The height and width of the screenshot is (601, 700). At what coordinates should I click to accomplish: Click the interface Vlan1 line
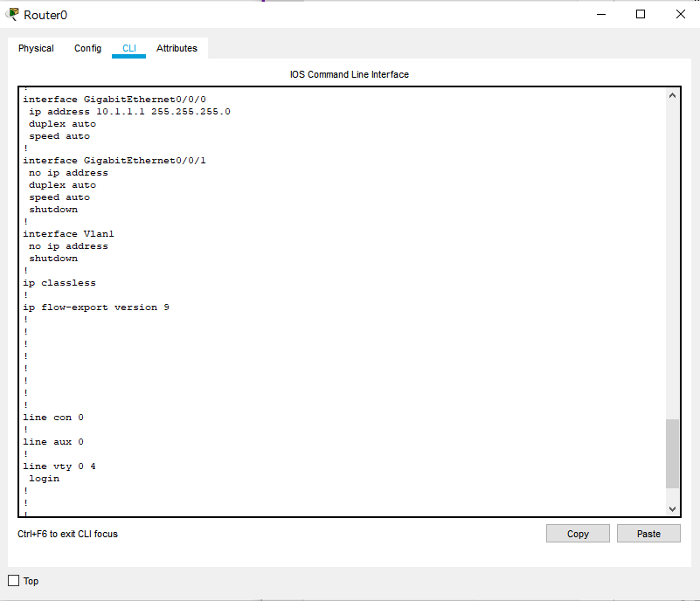pos(68,233)
